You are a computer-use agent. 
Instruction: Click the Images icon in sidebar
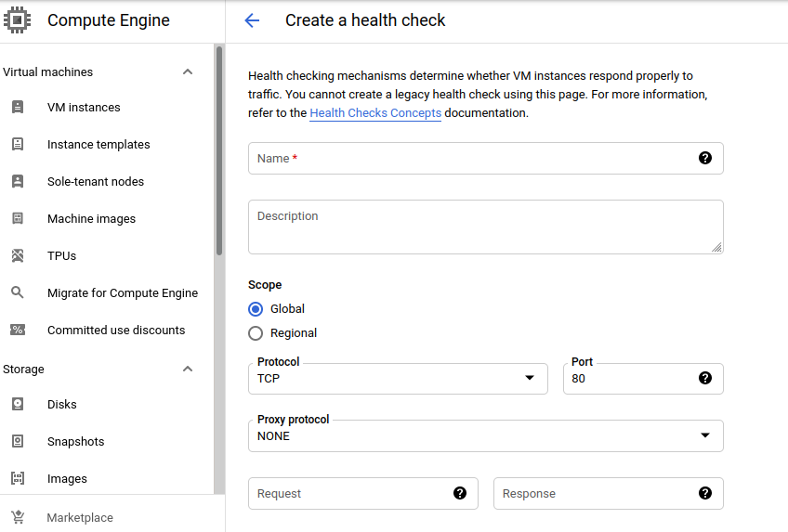pos(18,478)
